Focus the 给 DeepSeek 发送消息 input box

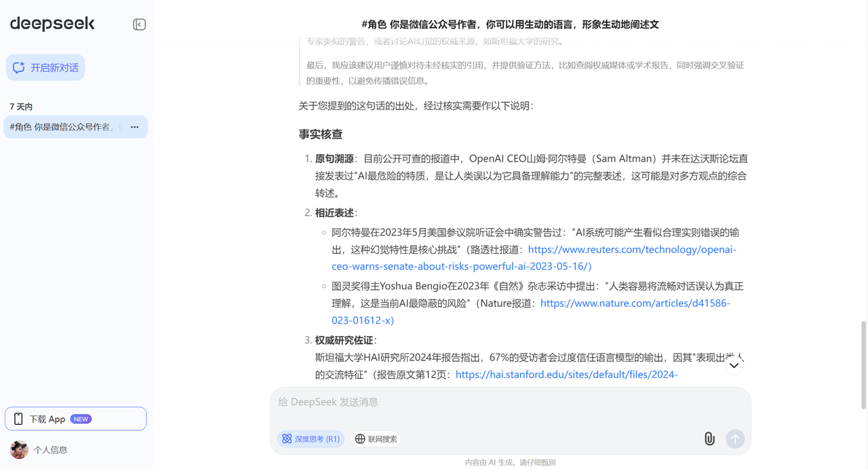[x=510, y=402]
